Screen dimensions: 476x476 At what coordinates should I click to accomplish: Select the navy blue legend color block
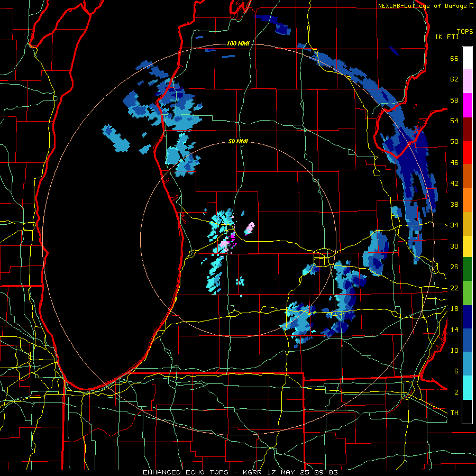[467, 317]
